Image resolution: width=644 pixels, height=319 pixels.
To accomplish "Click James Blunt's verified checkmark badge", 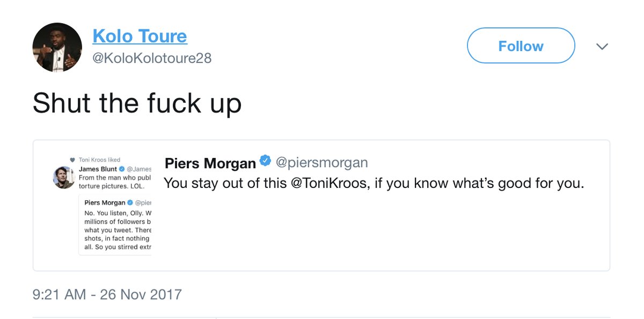I will click(x=121, y=169).
